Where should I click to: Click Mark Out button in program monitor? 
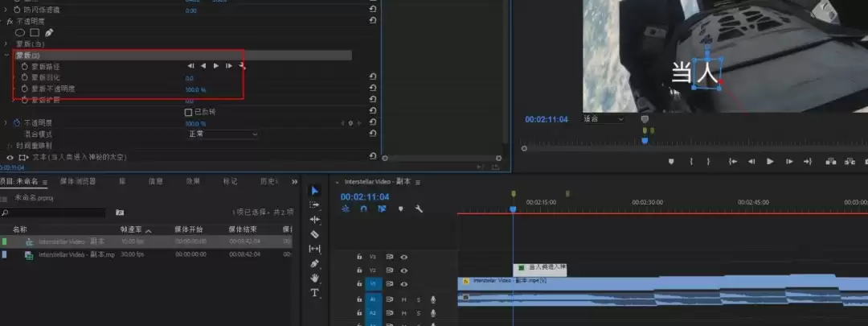708,161
